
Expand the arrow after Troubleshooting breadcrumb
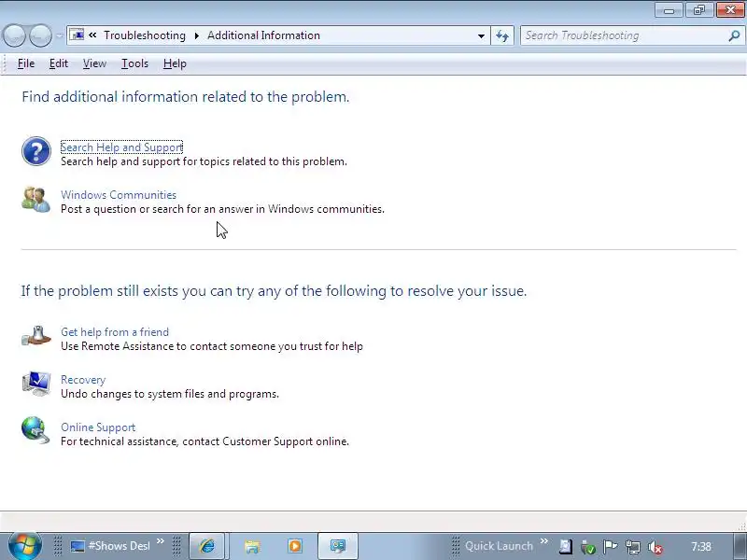pos(196,35)
